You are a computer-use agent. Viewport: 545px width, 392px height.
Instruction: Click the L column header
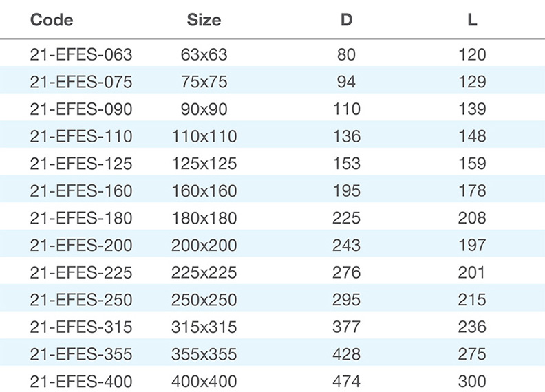click(x=471, y=20)
